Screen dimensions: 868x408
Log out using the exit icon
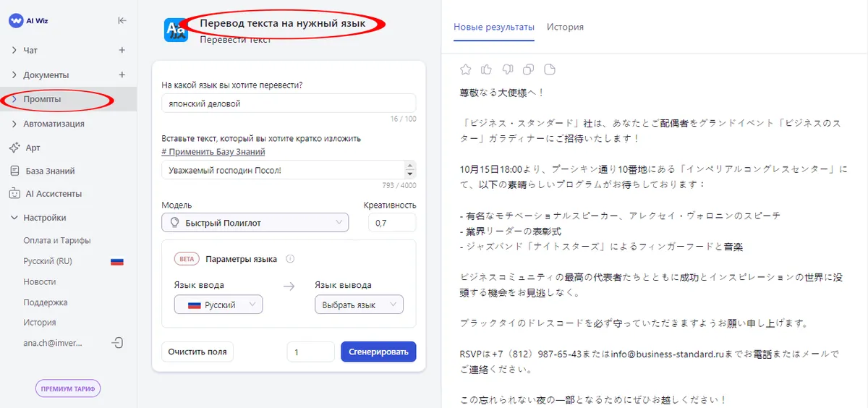click(x=118, y=343)
